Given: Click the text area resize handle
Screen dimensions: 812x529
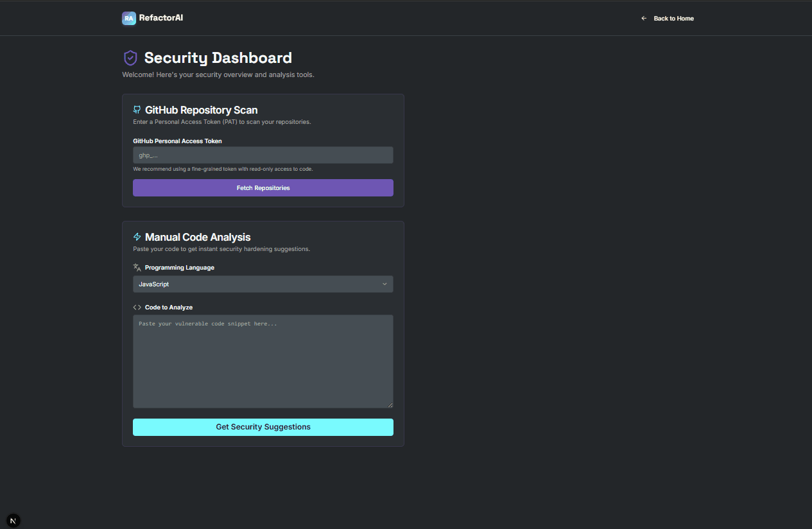Looking at the screenshot, I should coord(390,404).
